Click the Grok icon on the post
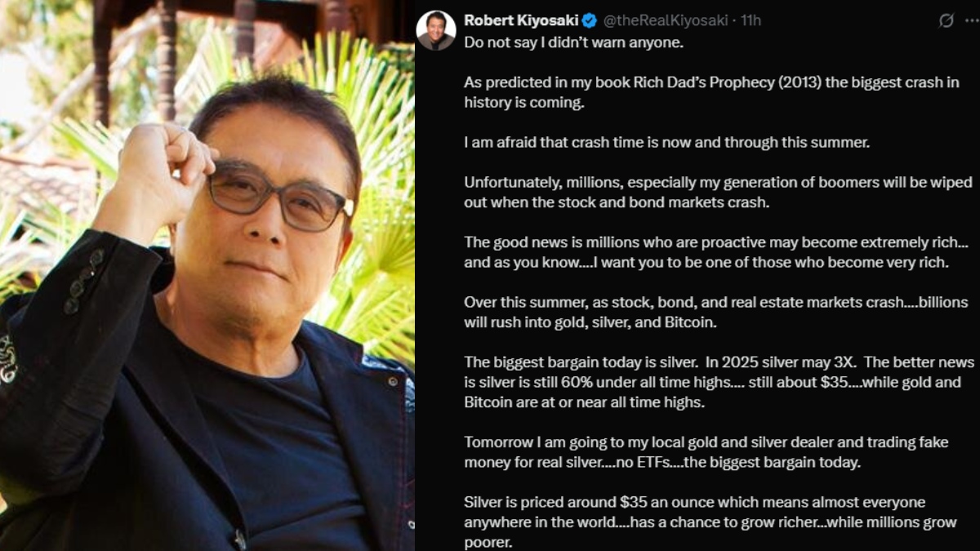 tap(947, 20)
